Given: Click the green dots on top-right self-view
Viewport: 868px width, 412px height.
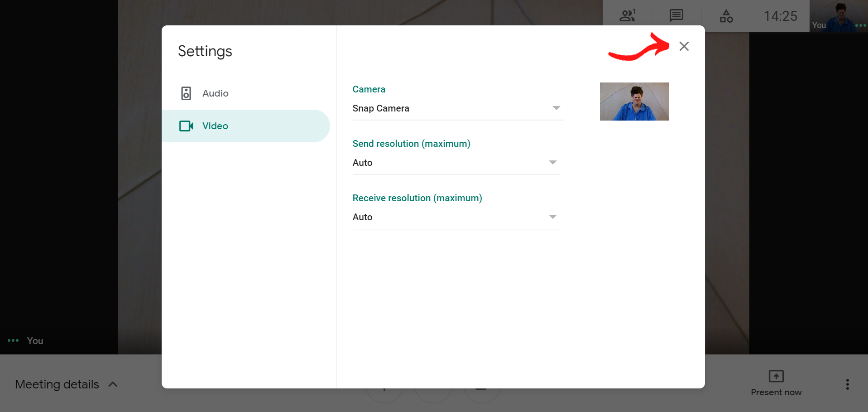Looking at the screenshot, I should point(860,25).
